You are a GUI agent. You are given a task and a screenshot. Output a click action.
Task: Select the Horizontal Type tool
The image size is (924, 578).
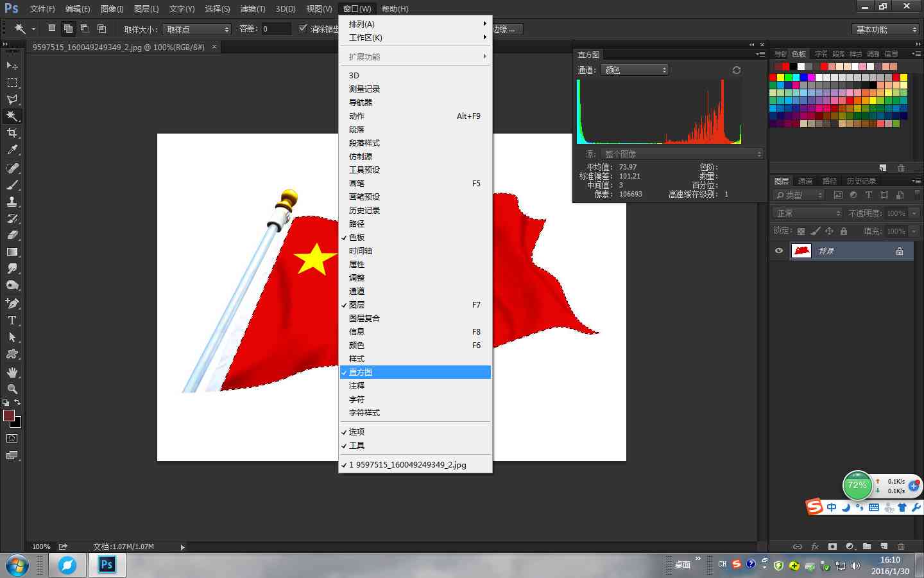tap(12, 320)
